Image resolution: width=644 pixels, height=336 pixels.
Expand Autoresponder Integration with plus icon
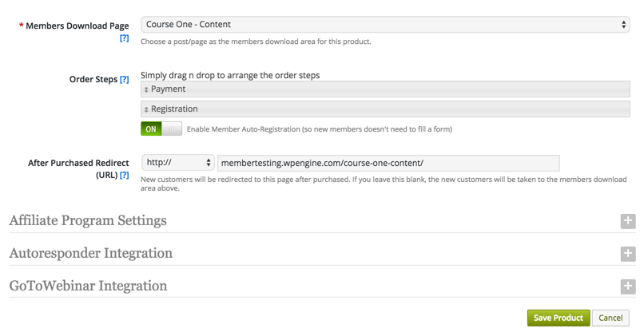point(628,254)
